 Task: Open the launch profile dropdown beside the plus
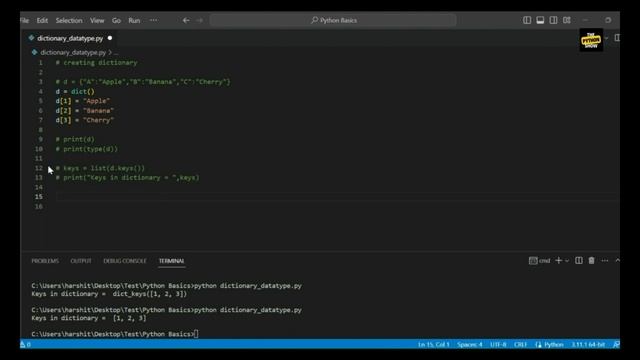[567, 260]
